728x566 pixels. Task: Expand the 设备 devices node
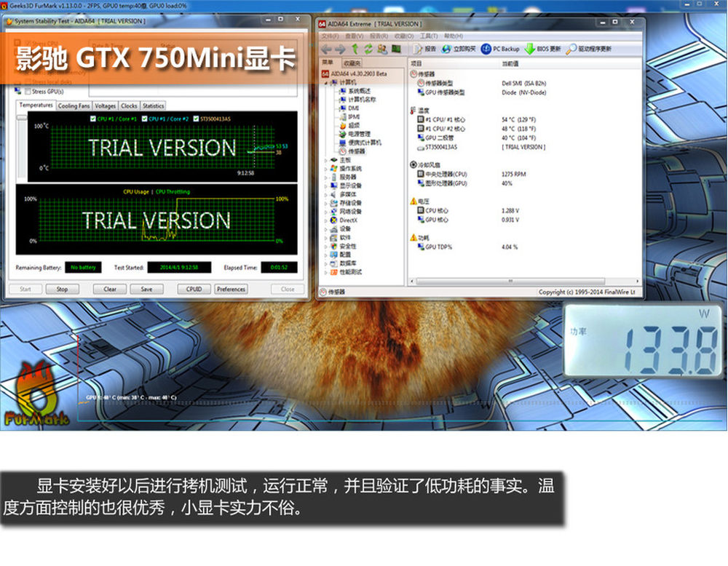(x=325, y=229)
